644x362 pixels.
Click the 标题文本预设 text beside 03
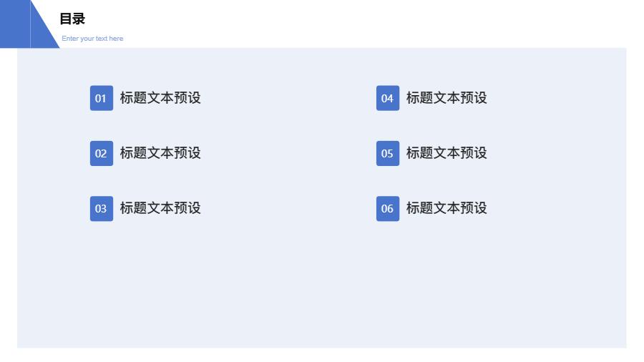(160, 208)
